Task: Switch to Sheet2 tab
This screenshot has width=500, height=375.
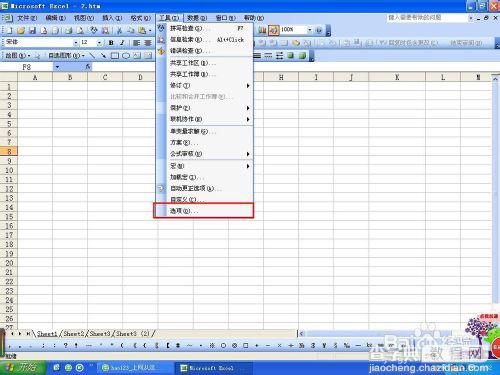Action: click(74, 333)
